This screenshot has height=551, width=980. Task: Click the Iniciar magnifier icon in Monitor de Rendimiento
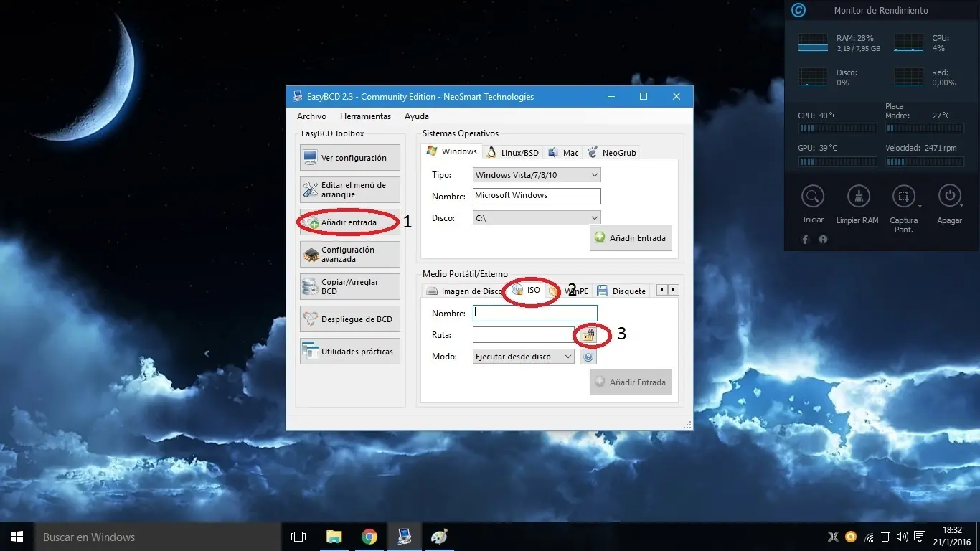[x=813, y=196]
